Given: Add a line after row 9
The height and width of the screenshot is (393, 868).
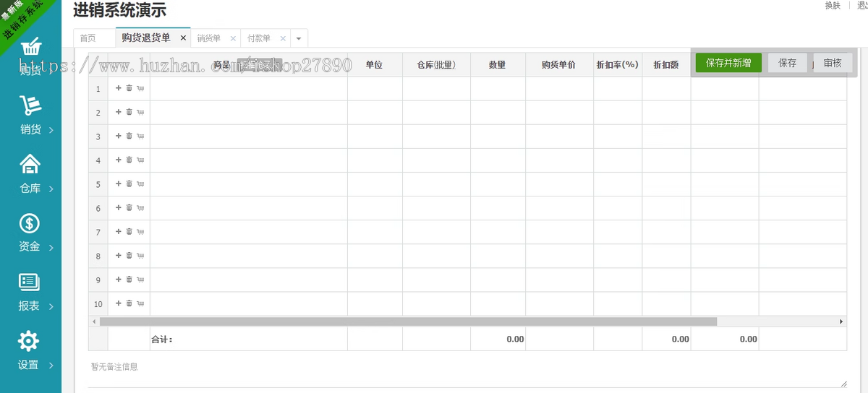Looking at the screenshot, I should pos(119,279).
